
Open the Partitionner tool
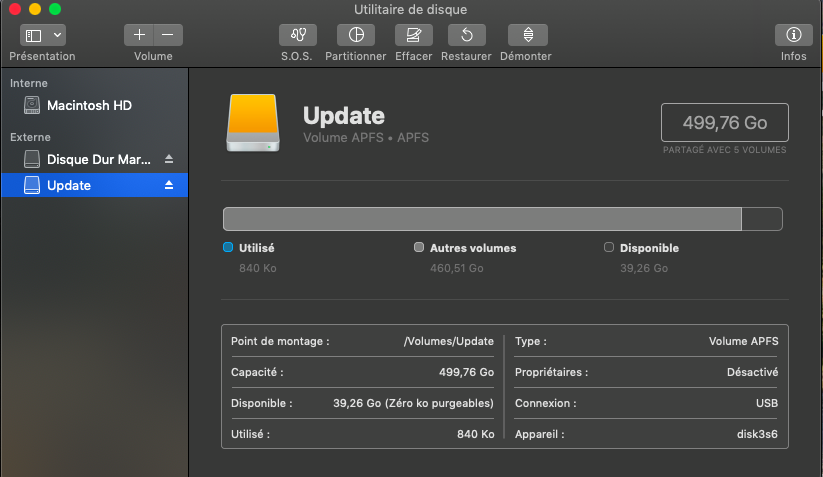[x=356, y=35]
